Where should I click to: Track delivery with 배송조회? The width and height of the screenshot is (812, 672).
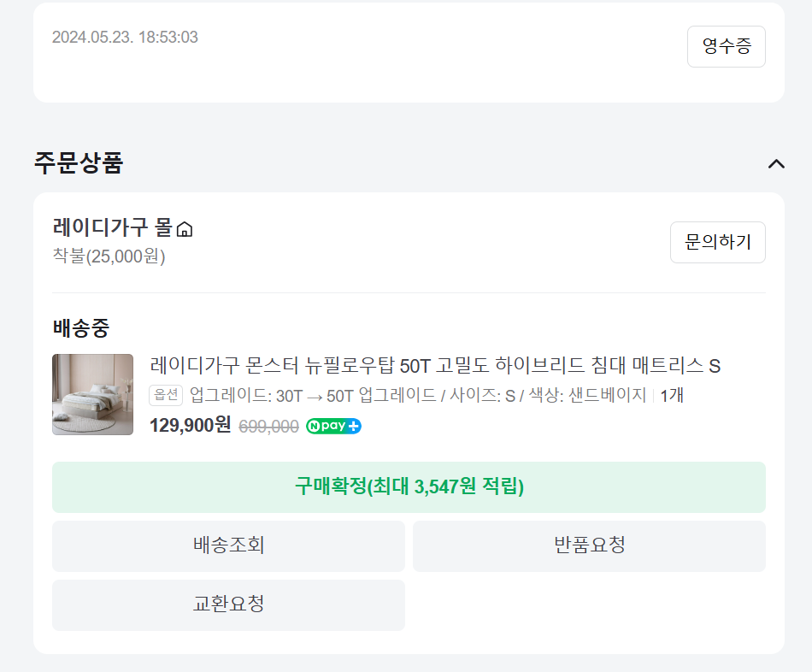coord(228,545)
